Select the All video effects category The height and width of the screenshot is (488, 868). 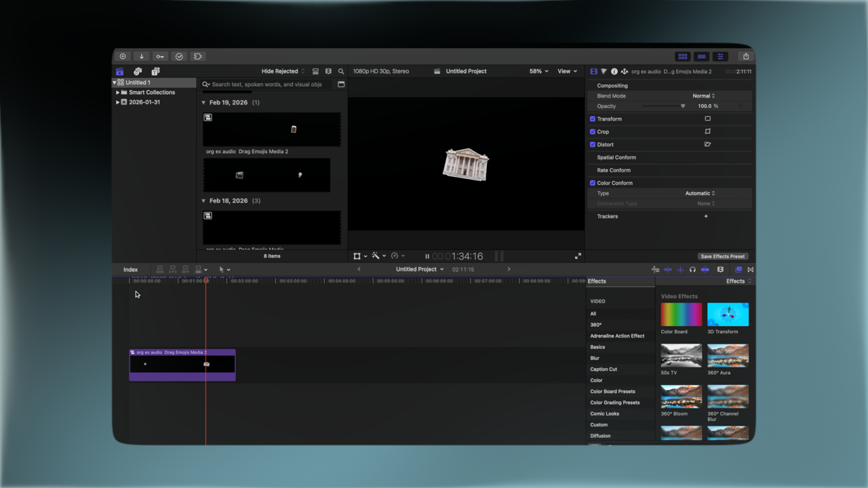click(x=593, y=314)
